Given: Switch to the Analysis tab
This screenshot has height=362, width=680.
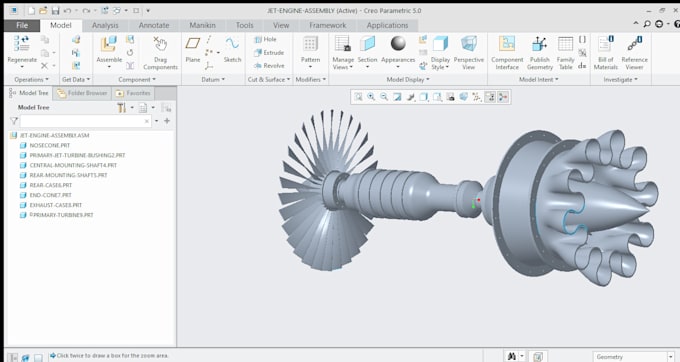Looking at the screenshot, I should click(x=105, y=26).
